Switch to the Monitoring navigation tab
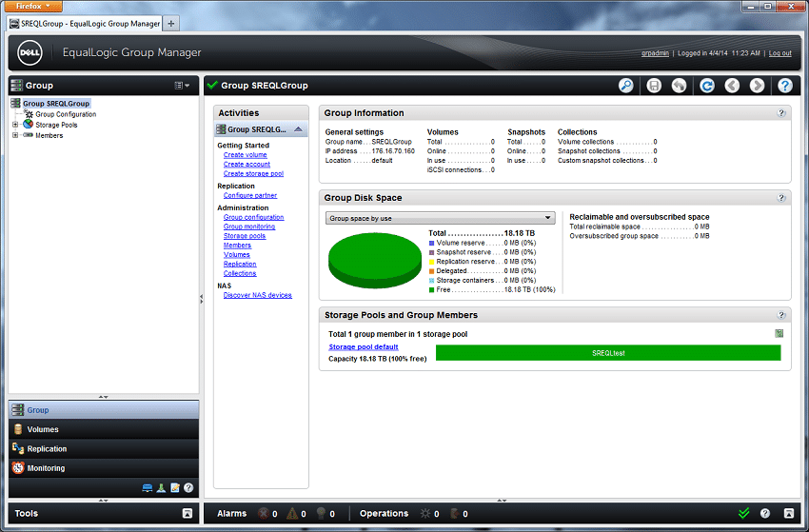Viewport: 809px width, 532px height. (104, 468)
